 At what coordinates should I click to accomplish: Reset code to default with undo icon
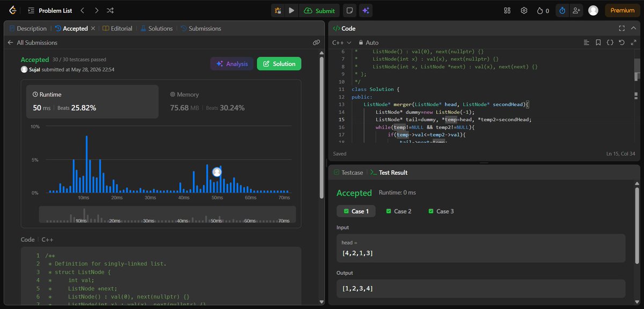621,42
